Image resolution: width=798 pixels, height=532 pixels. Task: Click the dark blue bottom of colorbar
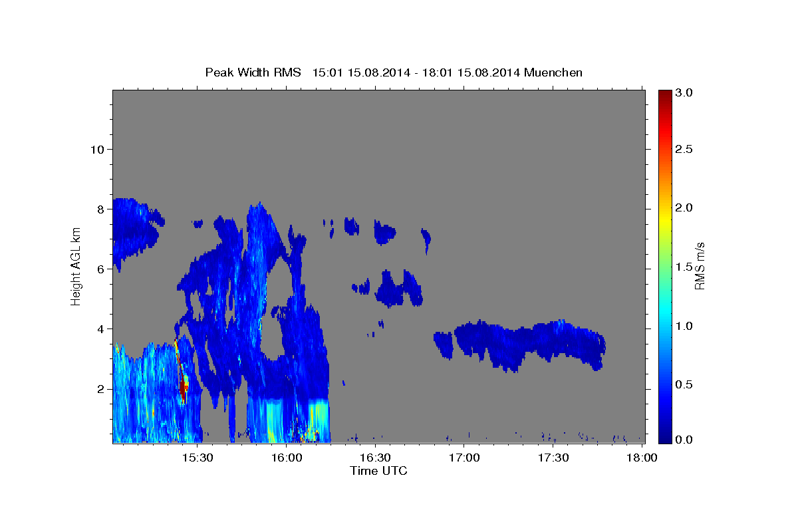(664, 438)
